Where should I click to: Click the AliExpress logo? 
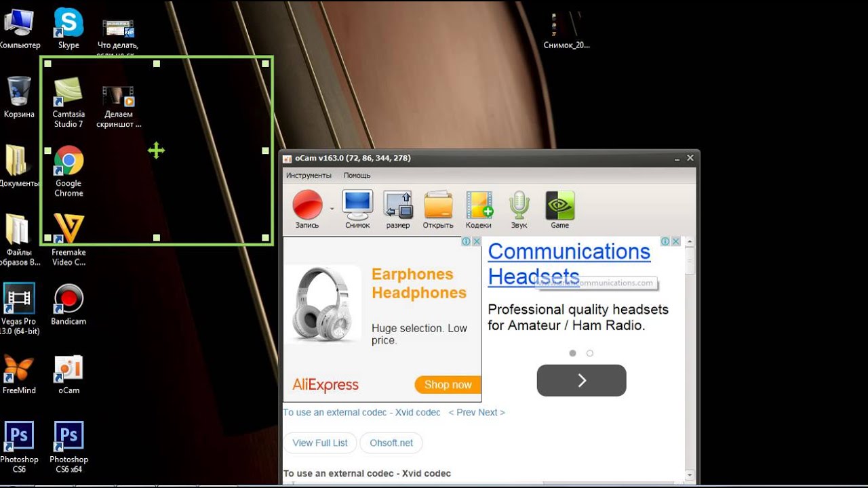(x=325, y=385)
